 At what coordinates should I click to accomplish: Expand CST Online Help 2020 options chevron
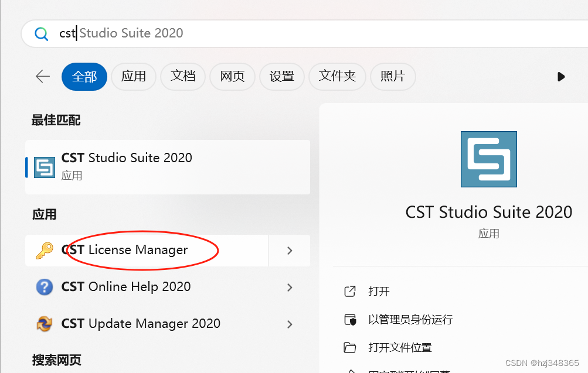click(x=289, y=287)
